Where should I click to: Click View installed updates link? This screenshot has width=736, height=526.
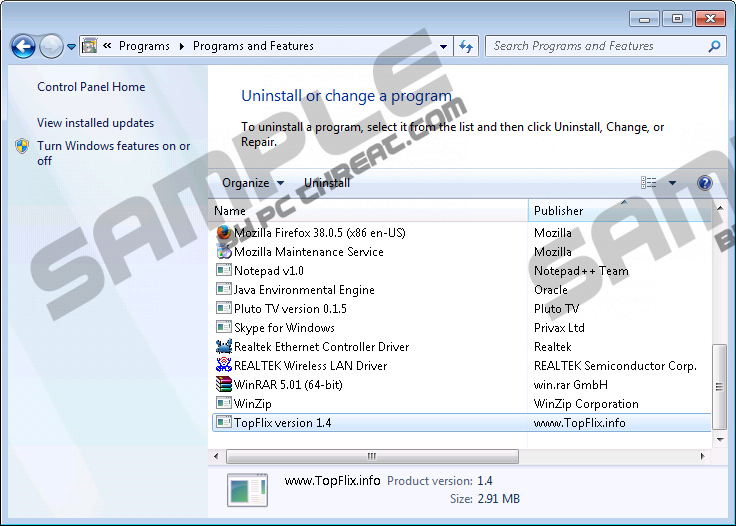pyautogui.click(x=95, y=123)
